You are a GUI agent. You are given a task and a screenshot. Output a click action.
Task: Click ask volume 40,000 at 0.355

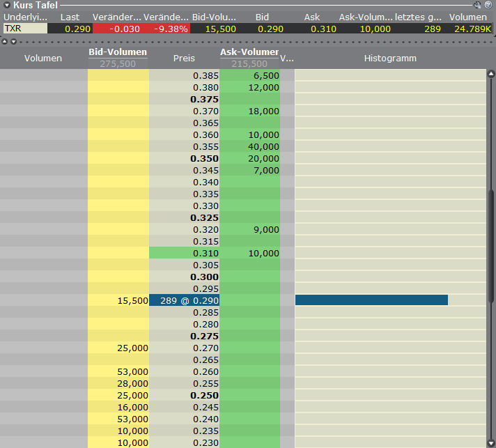pos(249,146)
